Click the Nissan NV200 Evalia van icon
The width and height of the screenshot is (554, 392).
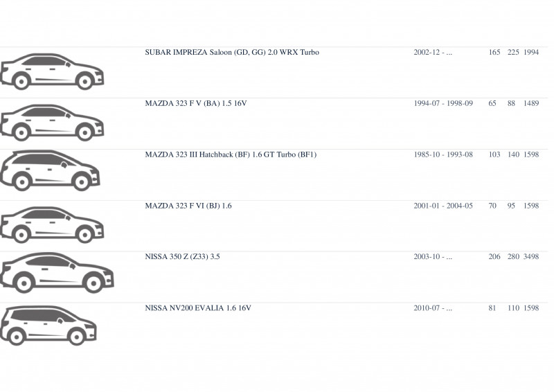48,326
